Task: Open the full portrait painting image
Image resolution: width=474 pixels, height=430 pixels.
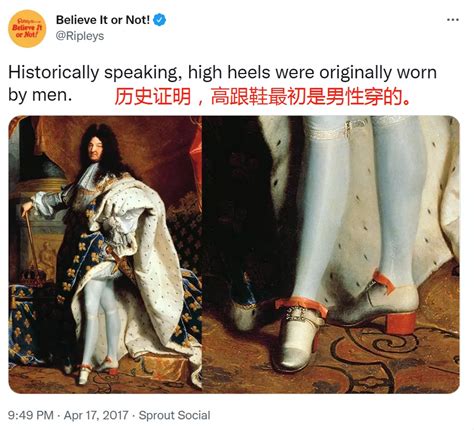Action: pyautogui.click(x=105, y=255)
